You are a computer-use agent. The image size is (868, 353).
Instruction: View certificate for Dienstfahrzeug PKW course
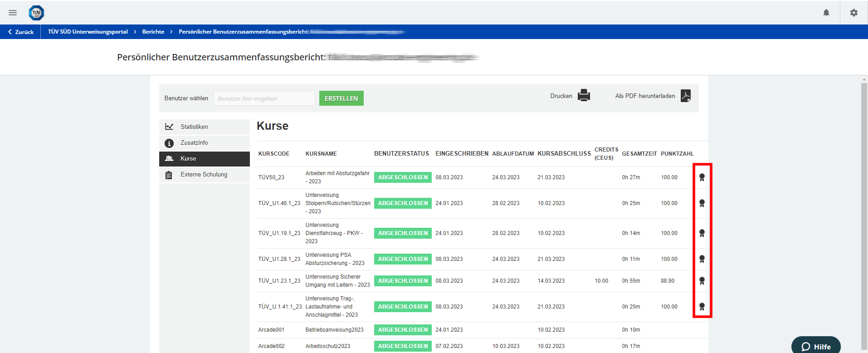(702, 233)
